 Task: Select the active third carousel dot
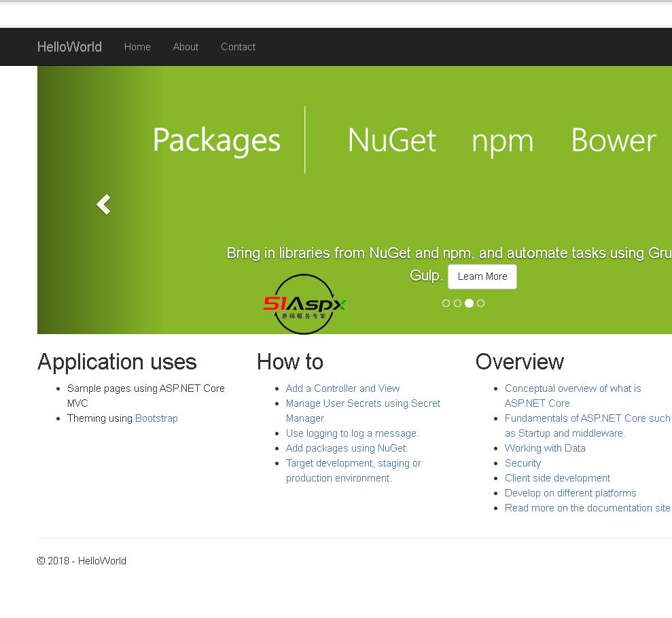pos(470,303)
